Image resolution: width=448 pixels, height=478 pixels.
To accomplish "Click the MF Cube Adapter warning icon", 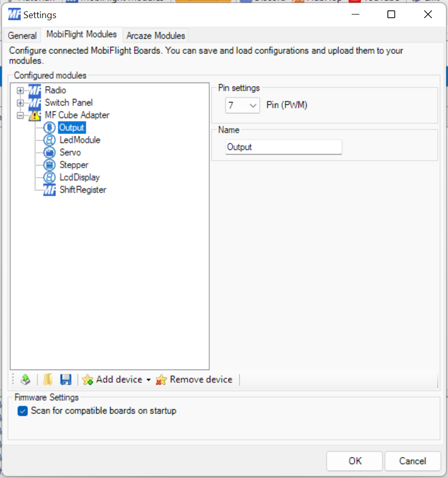I will 35,116.
